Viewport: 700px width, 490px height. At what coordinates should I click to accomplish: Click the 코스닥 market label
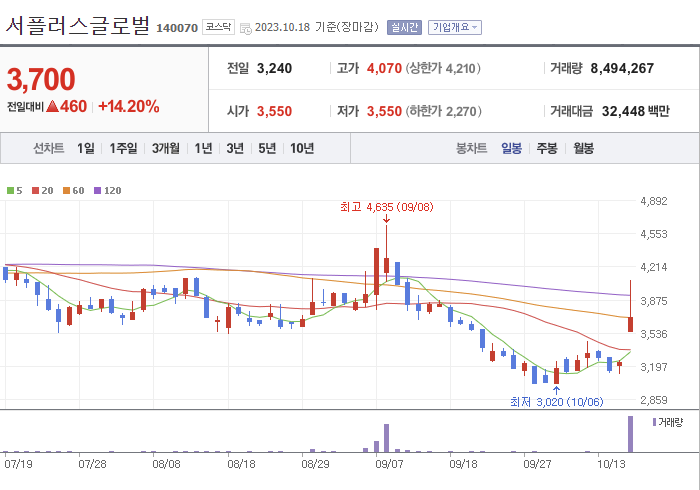coord(218,27)
